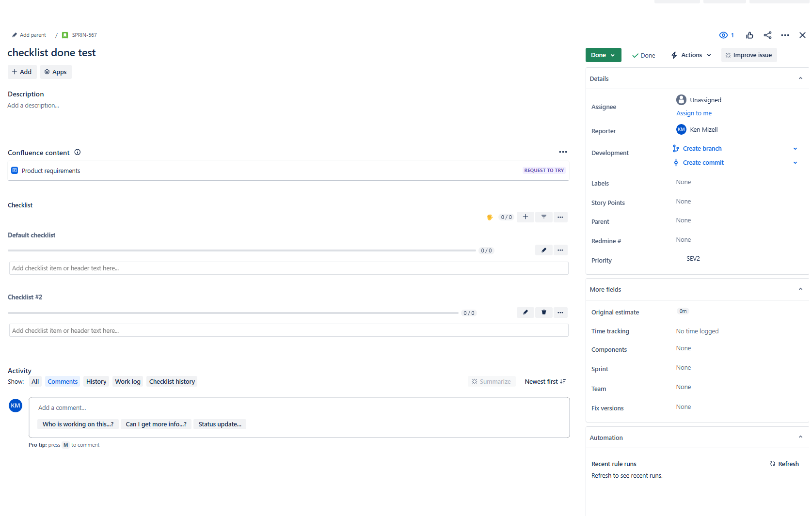Viewport: 812px width, 516px height.
Task: Open the Checklist history tab
Action: click(x=172, y=381)
